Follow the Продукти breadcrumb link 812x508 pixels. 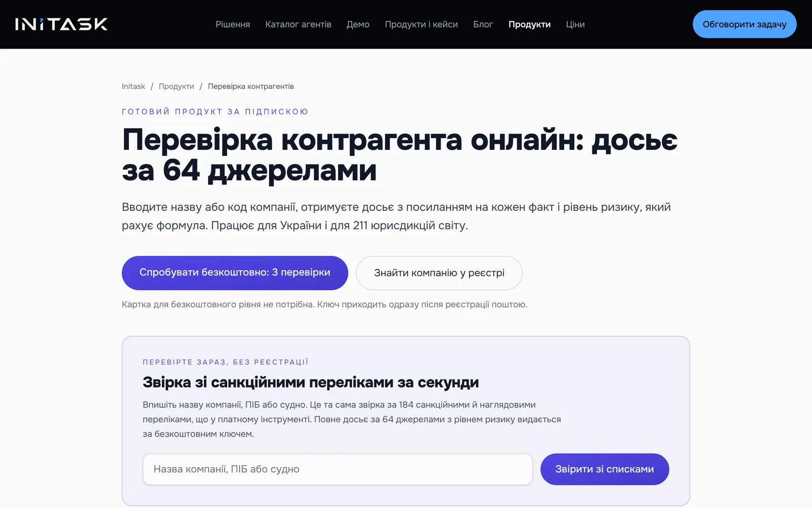(176, 86)
